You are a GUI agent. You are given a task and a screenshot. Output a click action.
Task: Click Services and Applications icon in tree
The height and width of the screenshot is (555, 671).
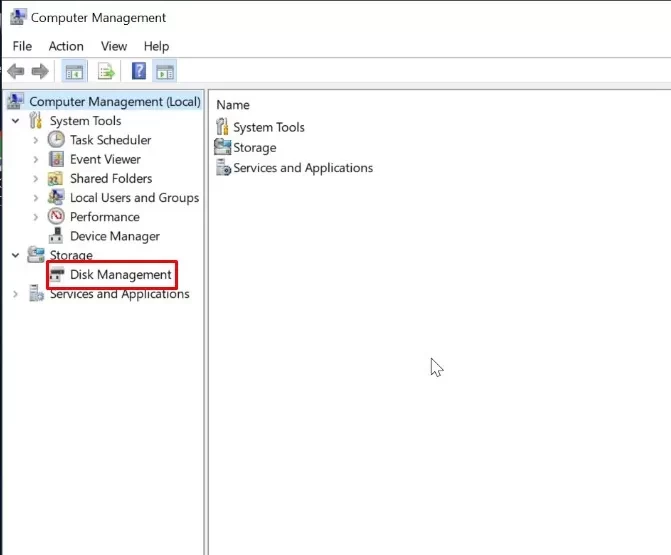point(36,294)
